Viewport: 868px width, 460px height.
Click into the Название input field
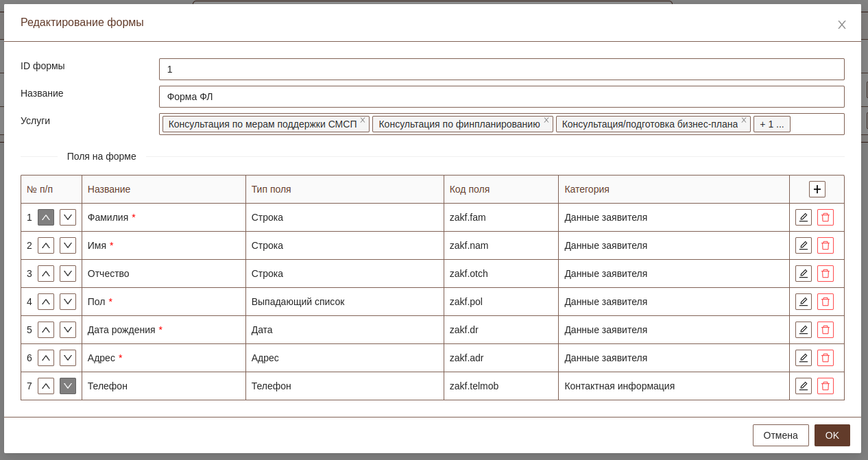[x=501, y=97]
